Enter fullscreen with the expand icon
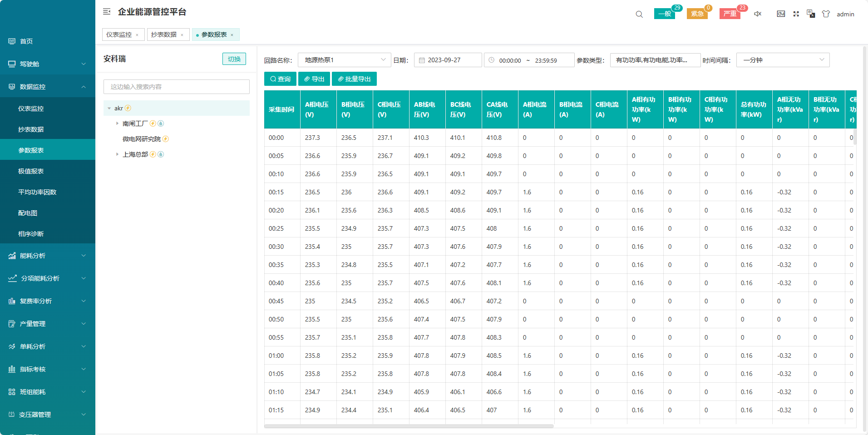The height and width of the screenshot is (435, 868). point(796,14)
